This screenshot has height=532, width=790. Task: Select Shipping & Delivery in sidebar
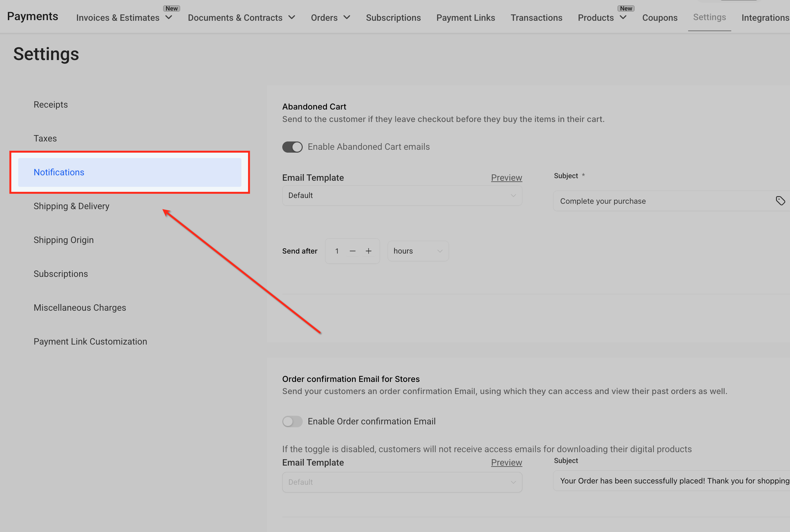(x=72, y=206)
